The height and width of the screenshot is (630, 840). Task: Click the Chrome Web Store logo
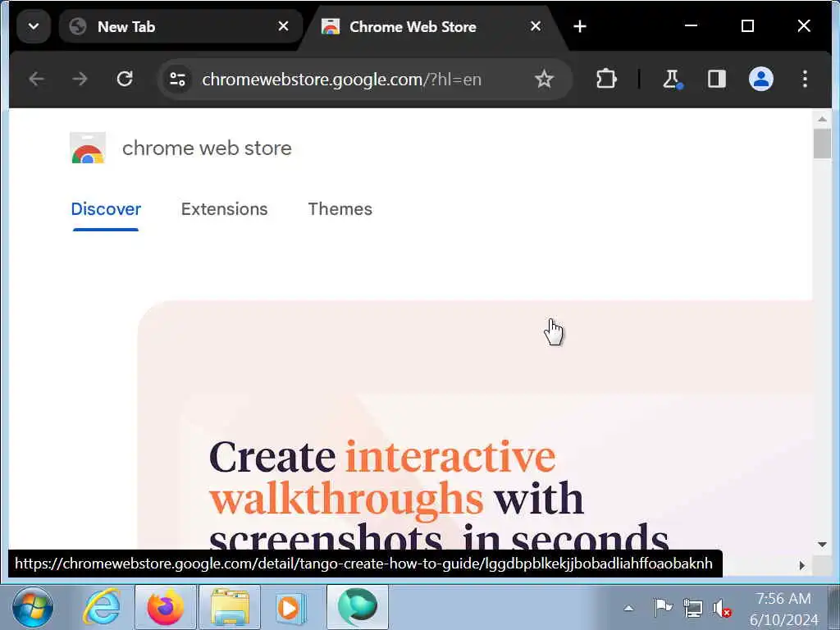(x=88, y=148)
